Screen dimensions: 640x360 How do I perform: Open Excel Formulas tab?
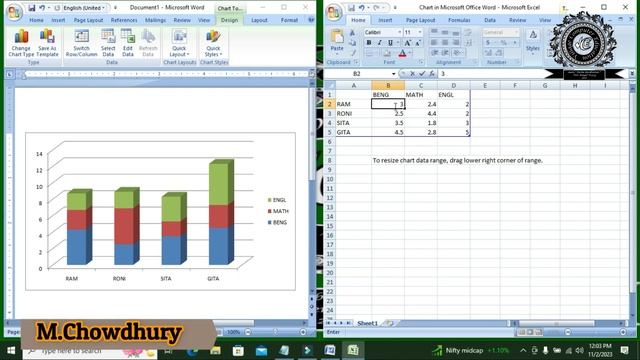[459, 20]
